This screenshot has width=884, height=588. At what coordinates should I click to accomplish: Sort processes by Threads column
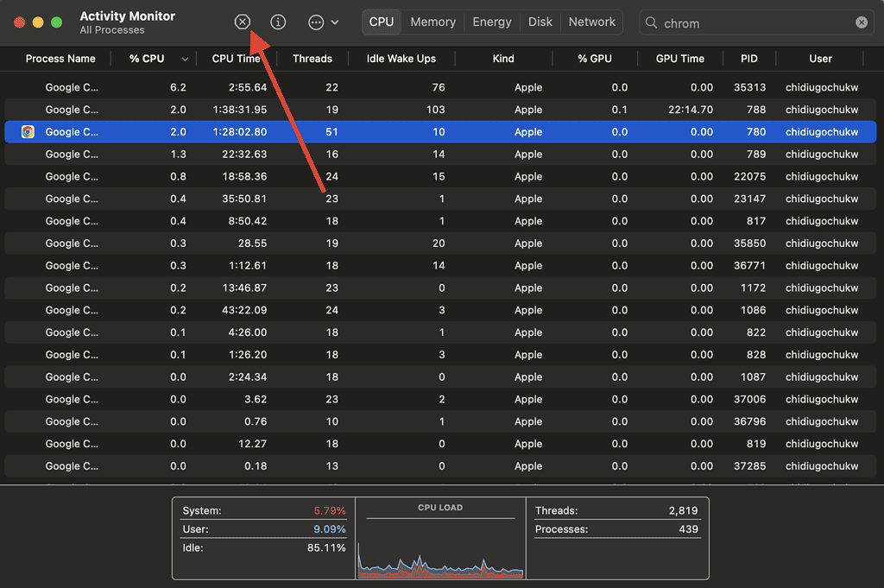click(x=312, y=59)
